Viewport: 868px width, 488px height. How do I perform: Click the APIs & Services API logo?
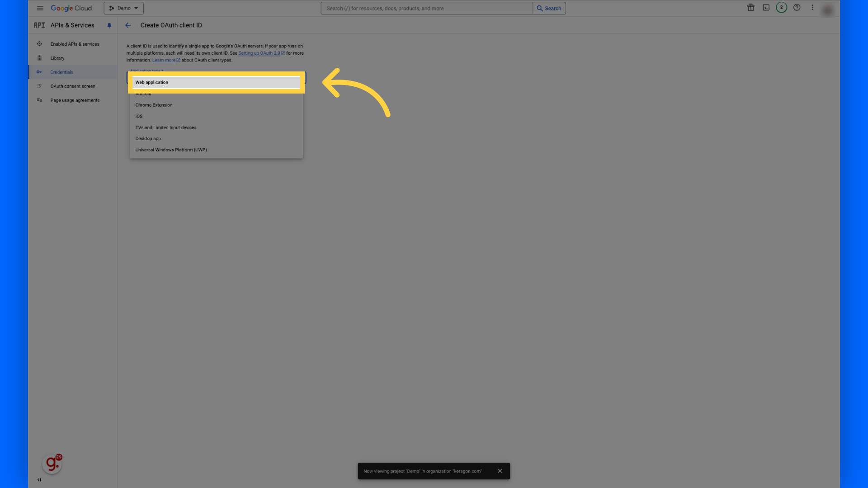(x=39, y=25)
